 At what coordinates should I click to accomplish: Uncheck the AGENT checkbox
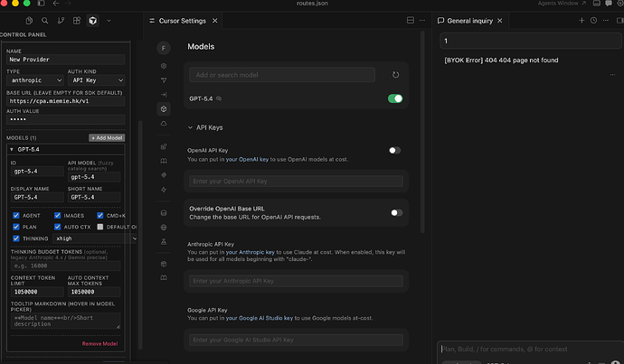[x=16, y=215]
